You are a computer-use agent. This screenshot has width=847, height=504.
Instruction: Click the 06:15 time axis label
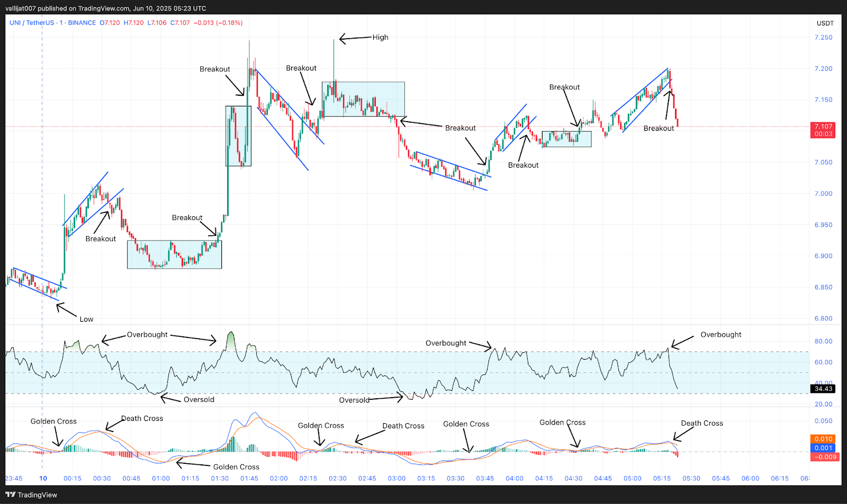point(780,479)
